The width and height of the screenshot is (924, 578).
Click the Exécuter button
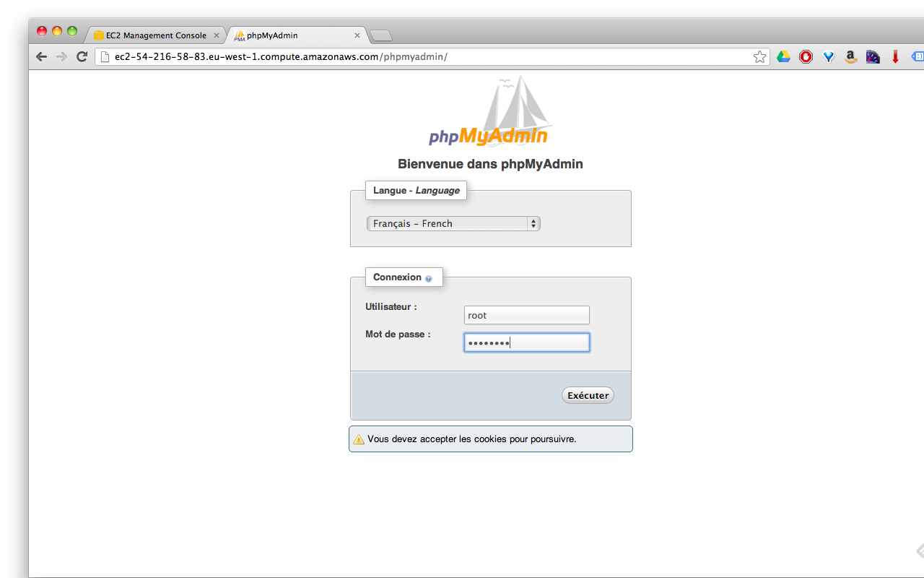point(587,395)
